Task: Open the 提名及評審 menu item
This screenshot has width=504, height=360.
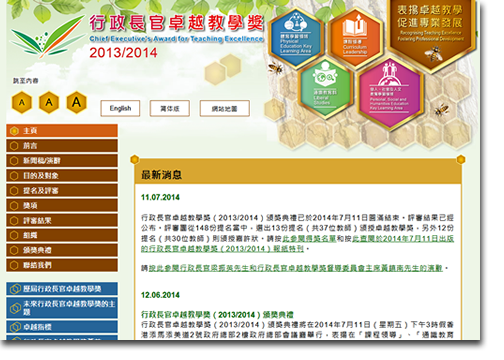Action: tap(62, 190)
